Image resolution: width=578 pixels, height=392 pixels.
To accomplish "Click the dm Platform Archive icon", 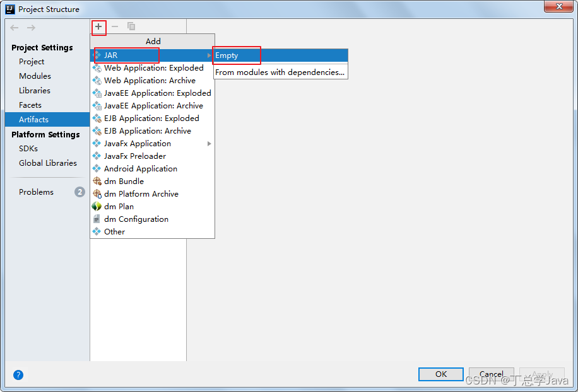I will click(x=97, y=193).
